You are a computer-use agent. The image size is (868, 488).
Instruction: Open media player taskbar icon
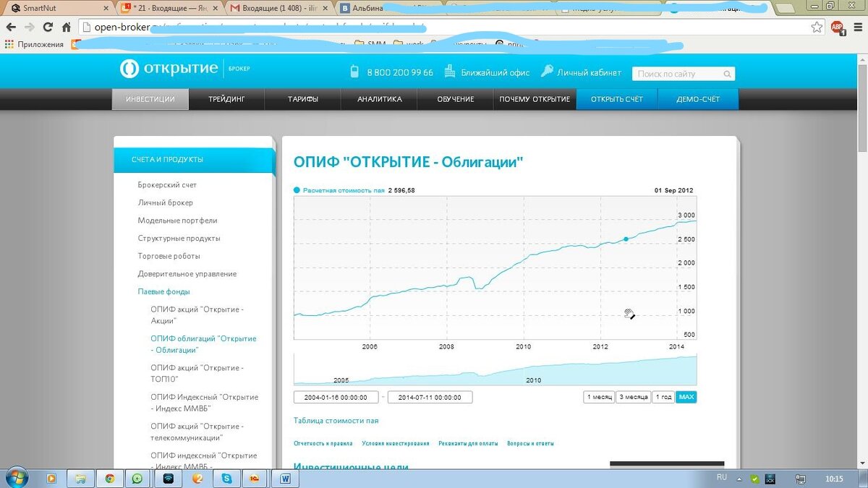51,479
